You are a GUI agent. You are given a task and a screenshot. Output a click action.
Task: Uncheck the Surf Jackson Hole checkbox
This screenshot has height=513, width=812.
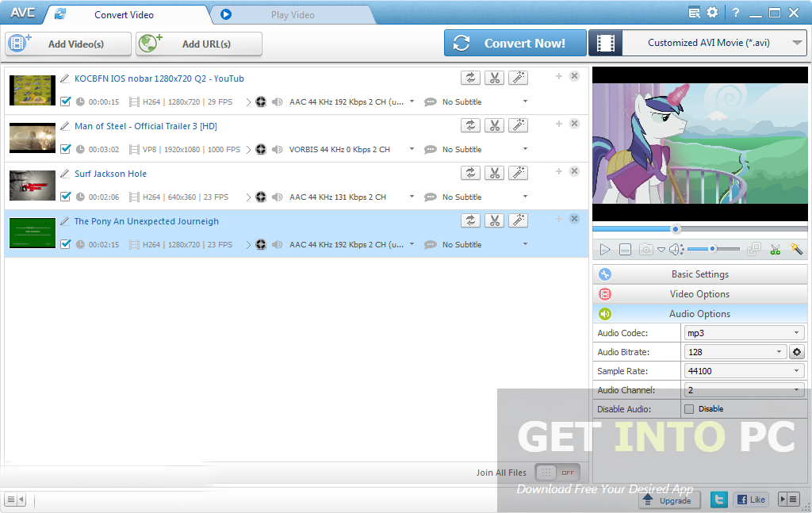[65, 197]
